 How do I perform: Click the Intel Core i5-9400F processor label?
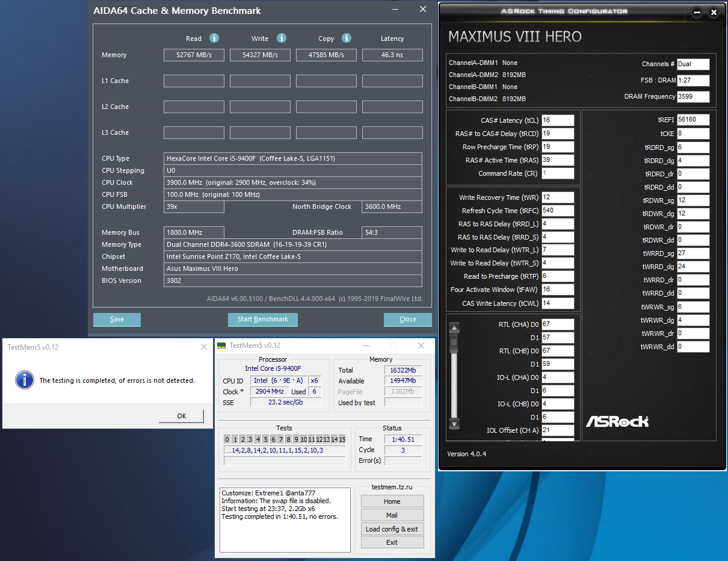273,368
